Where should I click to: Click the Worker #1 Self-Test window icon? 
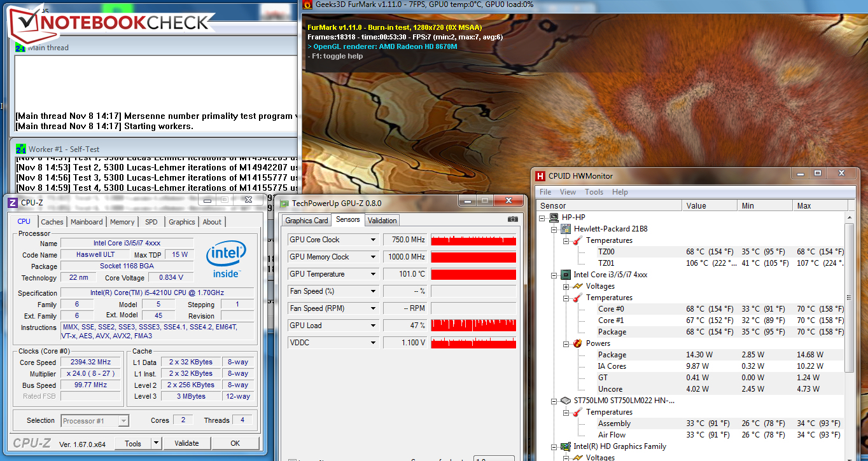[20, 149]
